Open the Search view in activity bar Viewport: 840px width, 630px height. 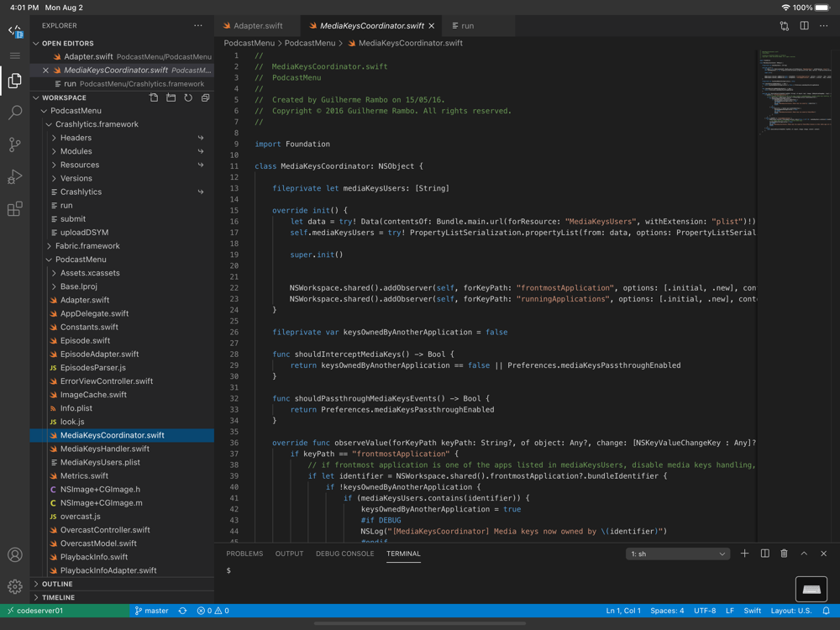point(15,113)
